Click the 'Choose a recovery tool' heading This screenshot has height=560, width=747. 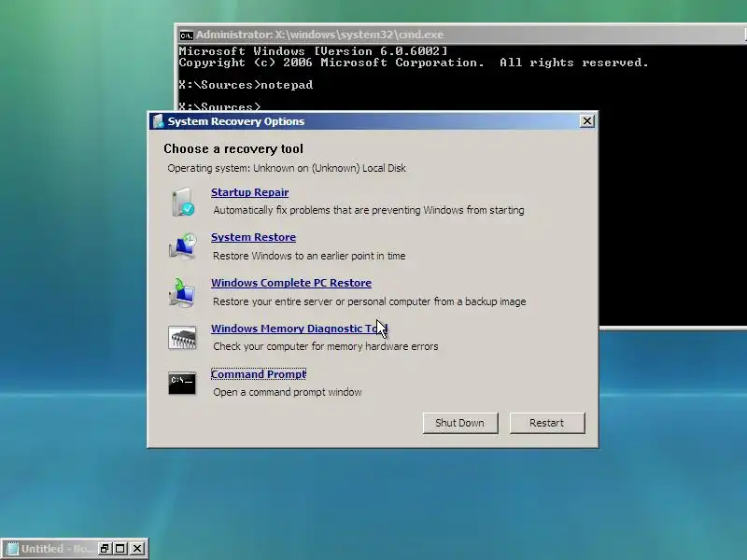coord(233,148)
